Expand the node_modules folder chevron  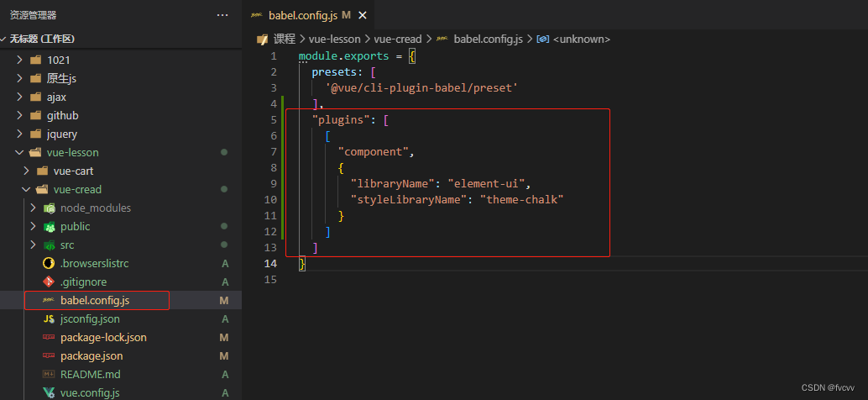[33, 208]
